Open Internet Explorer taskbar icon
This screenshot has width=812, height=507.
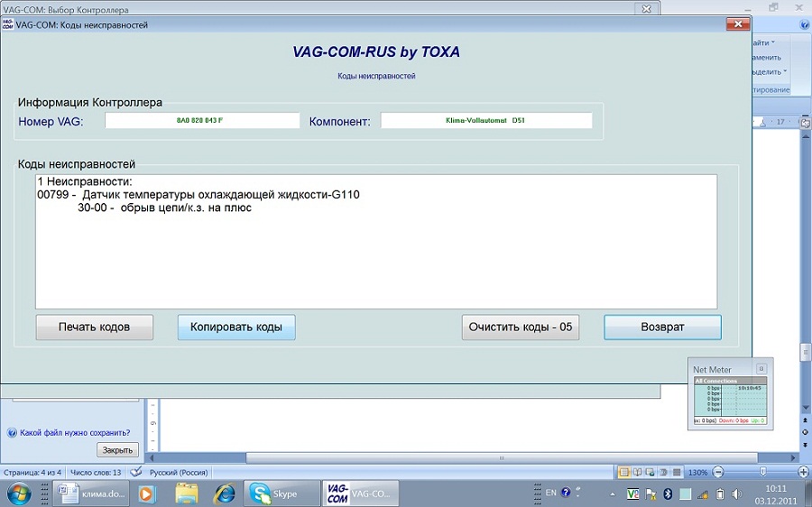point(225,493)
